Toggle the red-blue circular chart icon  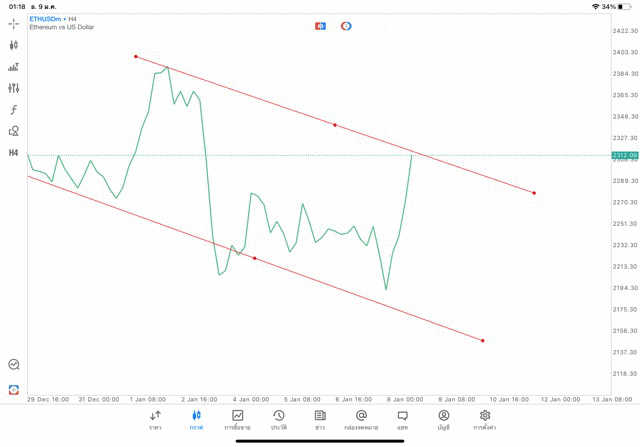point(346,26)
